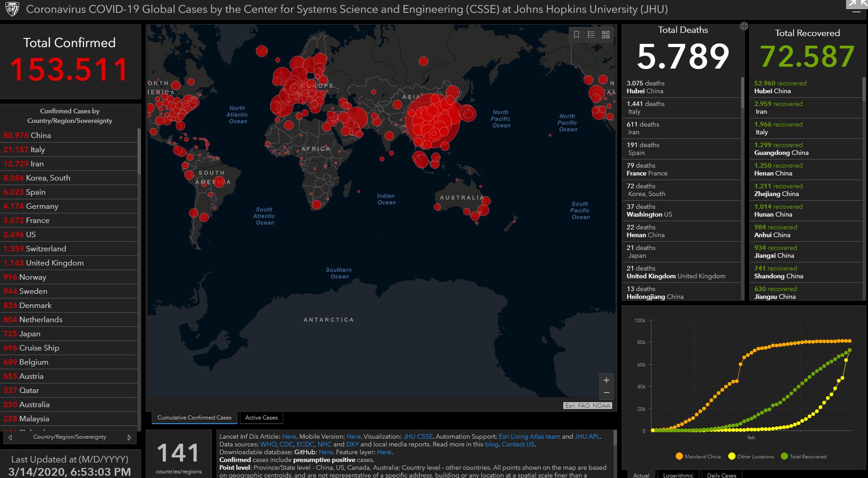Open the NHC data source link
Viewport: 868px width, 478px height.
coord(324,444)
